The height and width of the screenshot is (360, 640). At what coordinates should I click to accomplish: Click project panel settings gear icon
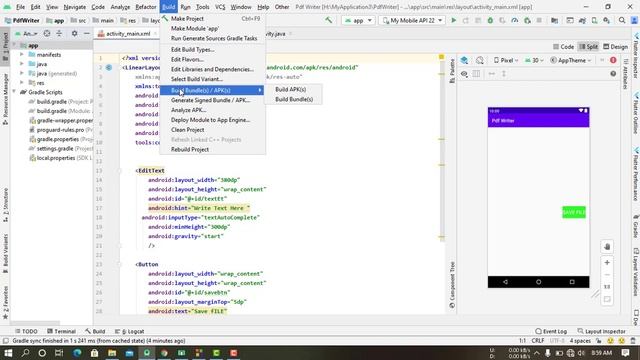(x=74, y=33)
